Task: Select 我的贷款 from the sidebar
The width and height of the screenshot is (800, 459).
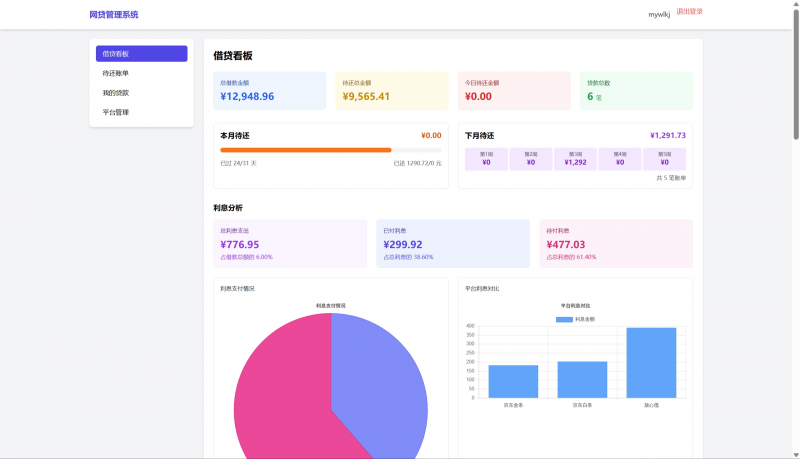Action: [x=116, y=93]
